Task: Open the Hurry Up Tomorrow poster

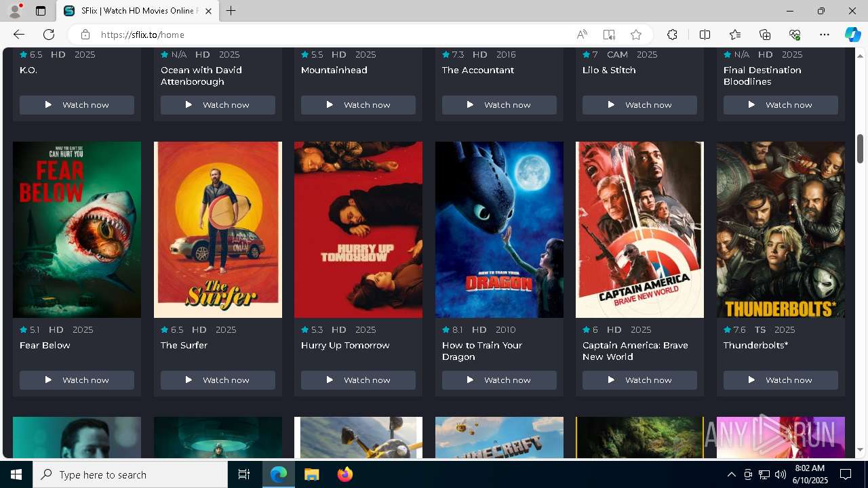Action: 358,229
